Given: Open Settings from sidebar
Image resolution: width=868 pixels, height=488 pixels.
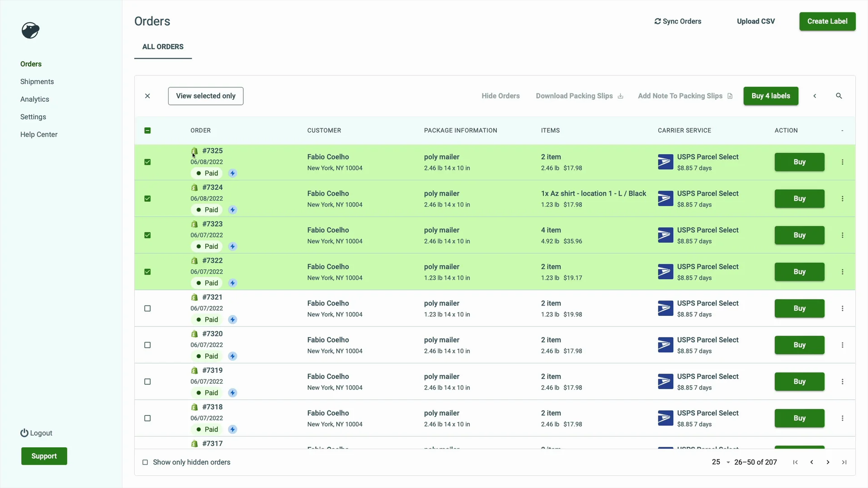Looking at the screenshot, I should click(x=33, y=117).
